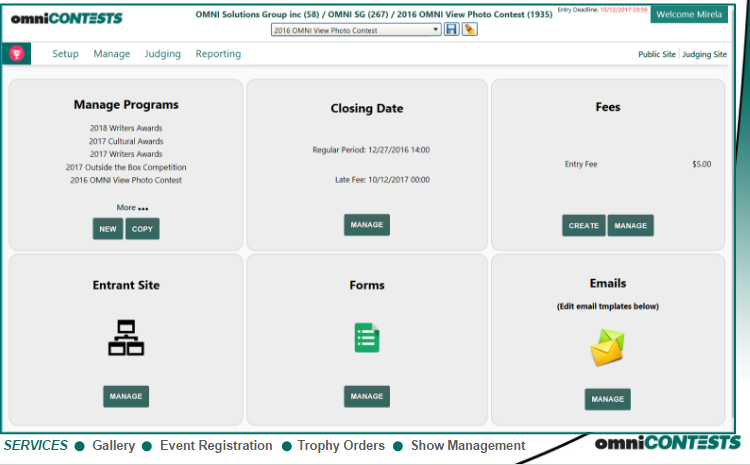Open the Setup menu

click(x=66, y=54)
